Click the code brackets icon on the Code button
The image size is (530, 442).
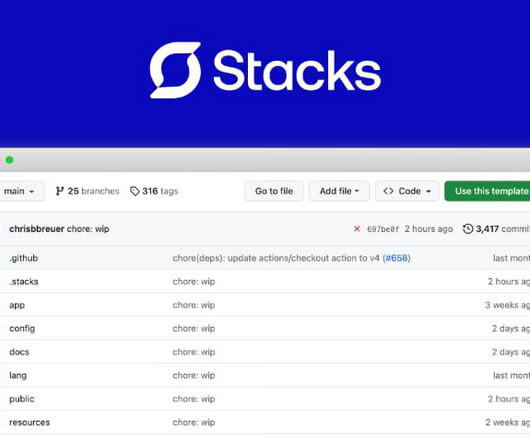tap(388, 191)
